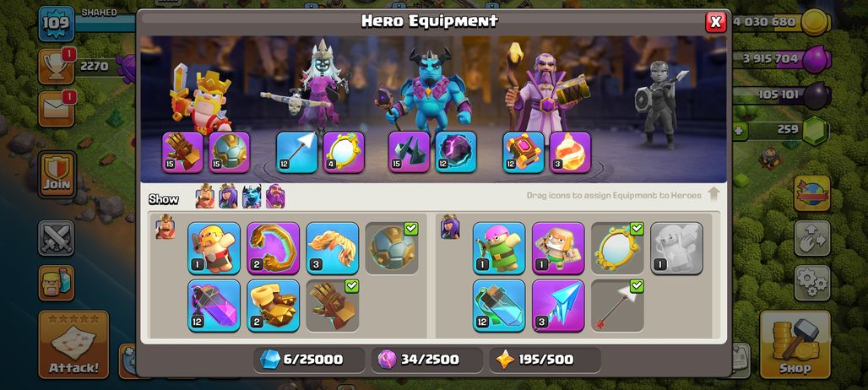Toggle Barbarian King filter in Show row

(x=205, y=197)
